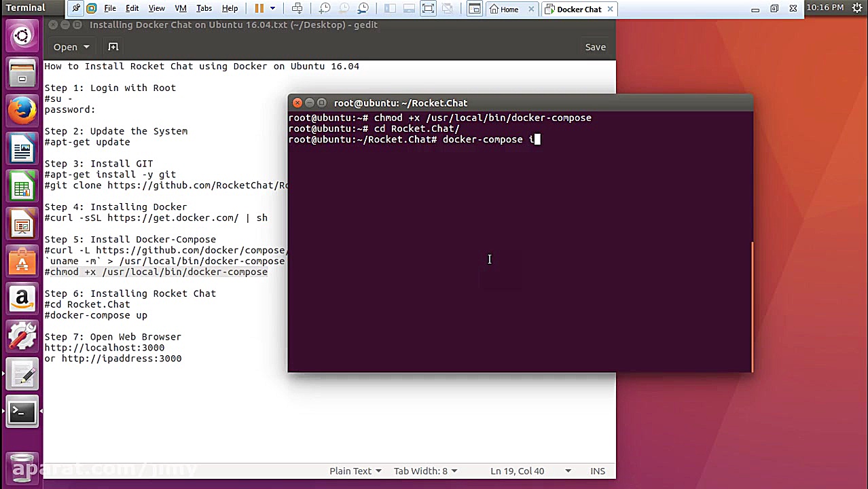Launch Firefox from the dock
868x489 pixels.
22,111
